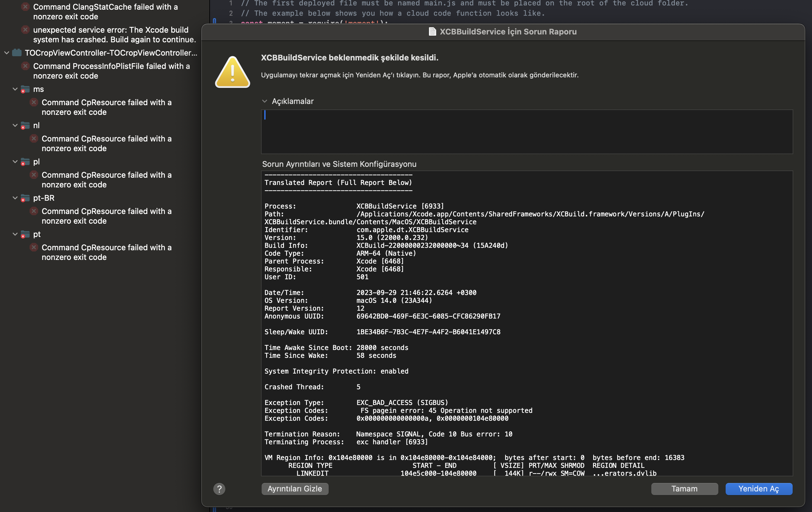The height and width of the screenshot is (512, 812).
Task: Click the yellow warning triangle icon
Action: (x=233, y=72)
